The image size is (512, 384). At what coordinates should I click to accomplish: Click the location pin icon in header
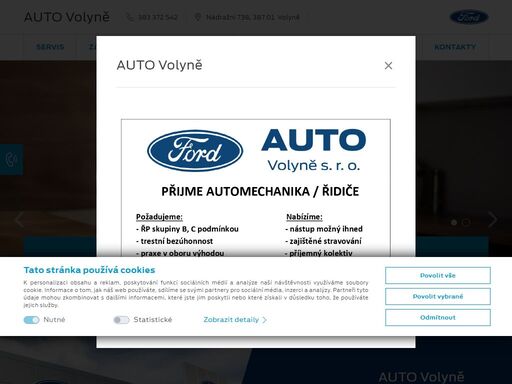pos(198,17)
